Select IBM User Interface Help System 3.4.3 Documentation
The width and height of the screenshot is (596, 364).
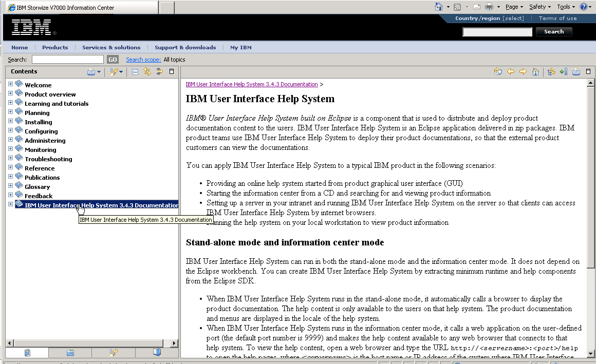[102, 205]
